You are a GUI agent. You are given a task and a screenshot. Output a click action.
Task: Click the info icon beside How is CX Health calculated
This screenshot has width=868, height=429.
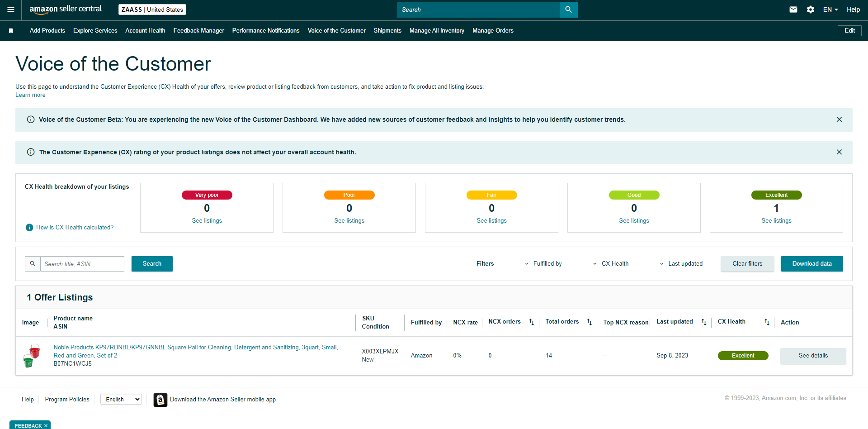[x=29, y=228]
